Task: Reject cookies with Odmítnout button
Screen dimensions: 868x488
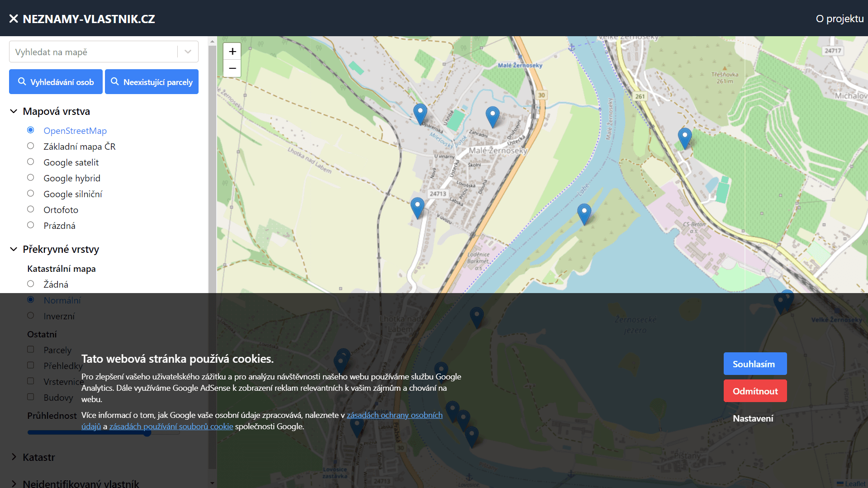Action: coord(754,391)
